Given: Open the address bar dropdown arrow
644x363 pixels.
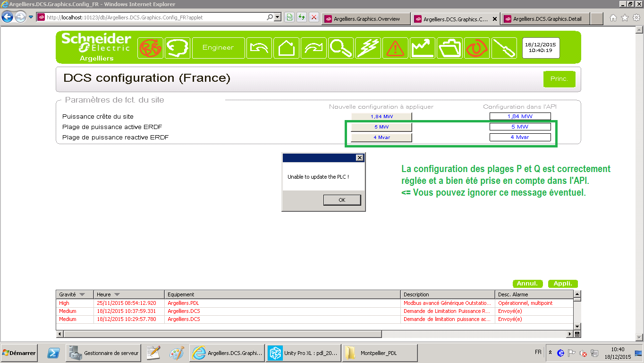Looking at the screenshot, I should click(277, 17).
